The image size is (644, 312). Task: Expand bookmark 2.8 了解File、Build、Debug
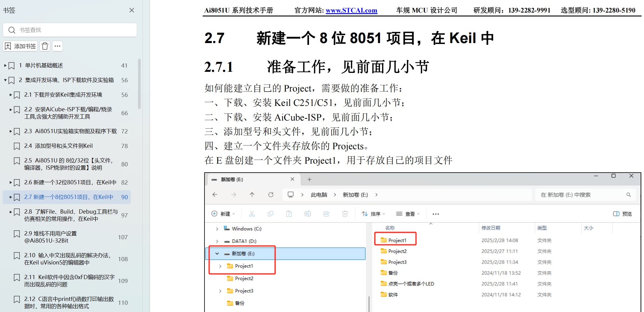[10, 212]
